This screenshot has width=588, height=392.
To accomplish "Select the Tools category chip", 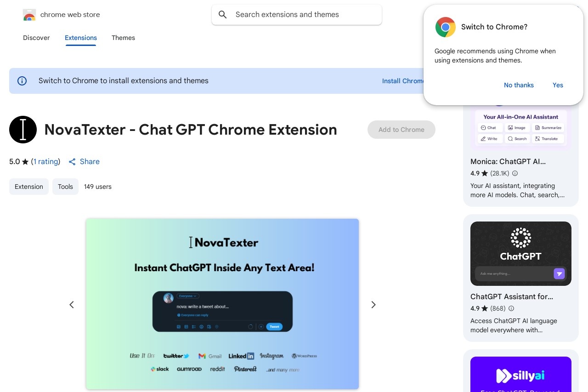I will click(x=65, y=187).
